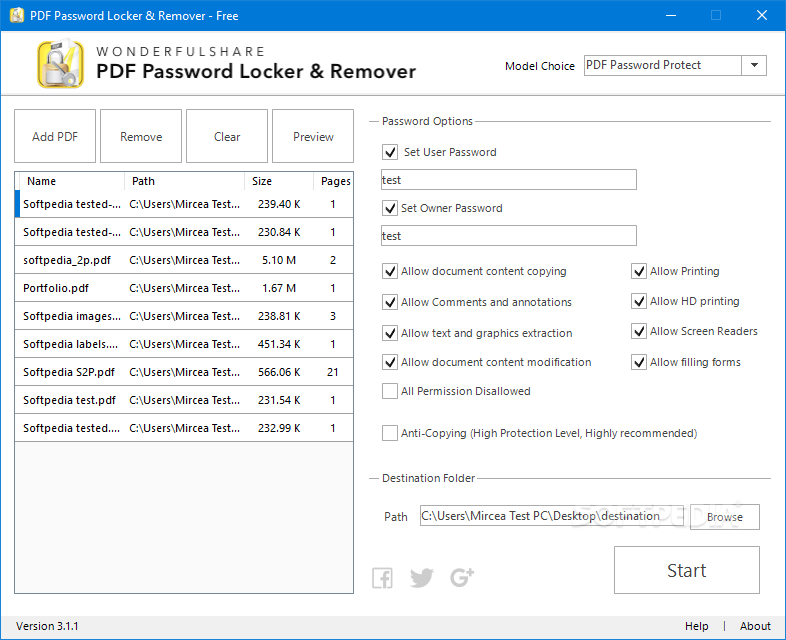Sort by the Size column header
The image size is (786, 640).
[x=279, y=181]
